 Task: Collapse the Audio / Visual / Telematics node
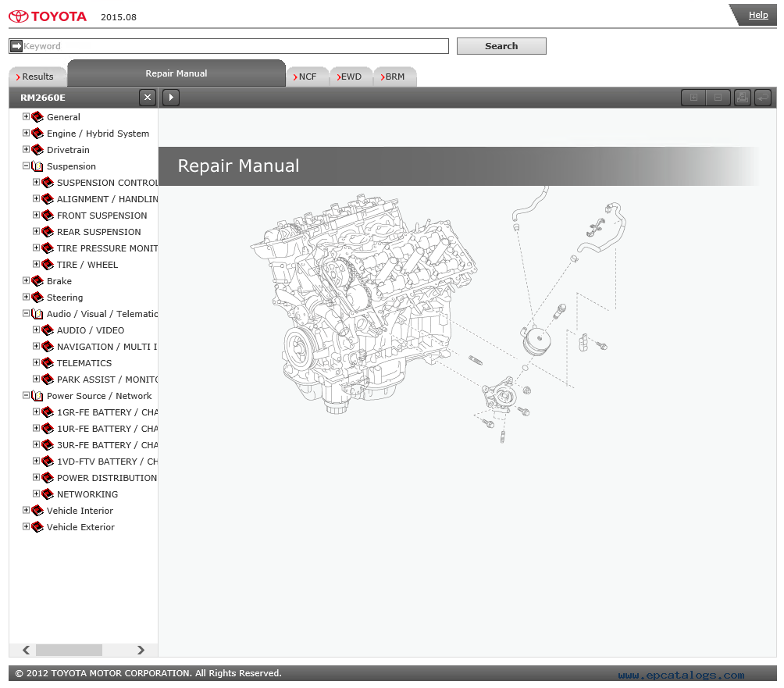(26, 313)
